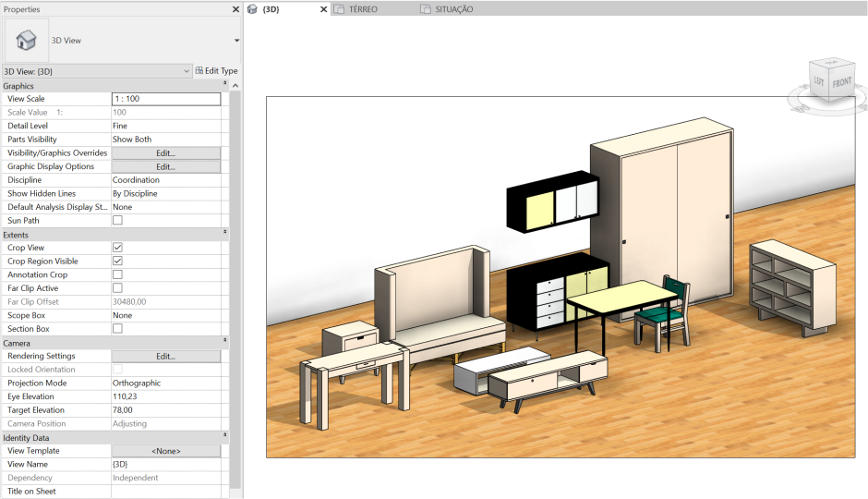Click the plan icon on the SITUAÇÃO tab
Image resolution: width=868 pixels, height=499 pixels.
point(425,9)
